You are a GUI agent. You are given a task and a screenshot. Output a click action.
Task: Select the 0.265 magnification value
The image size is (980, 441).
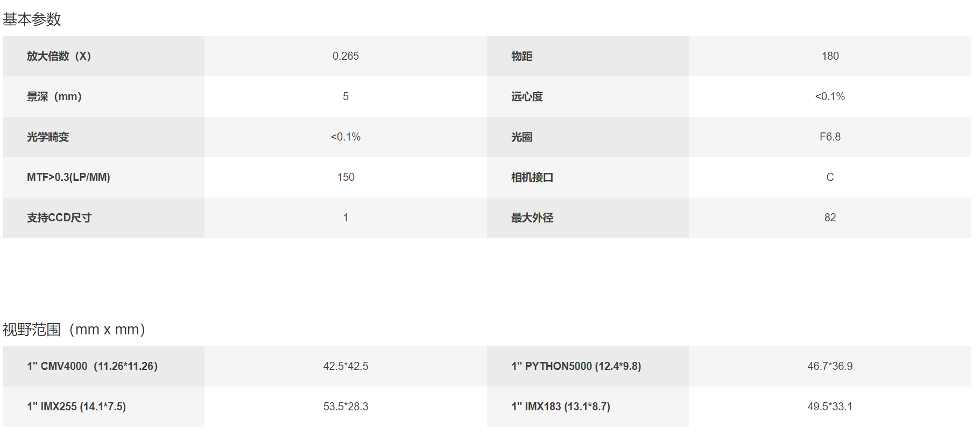point(346,56)
